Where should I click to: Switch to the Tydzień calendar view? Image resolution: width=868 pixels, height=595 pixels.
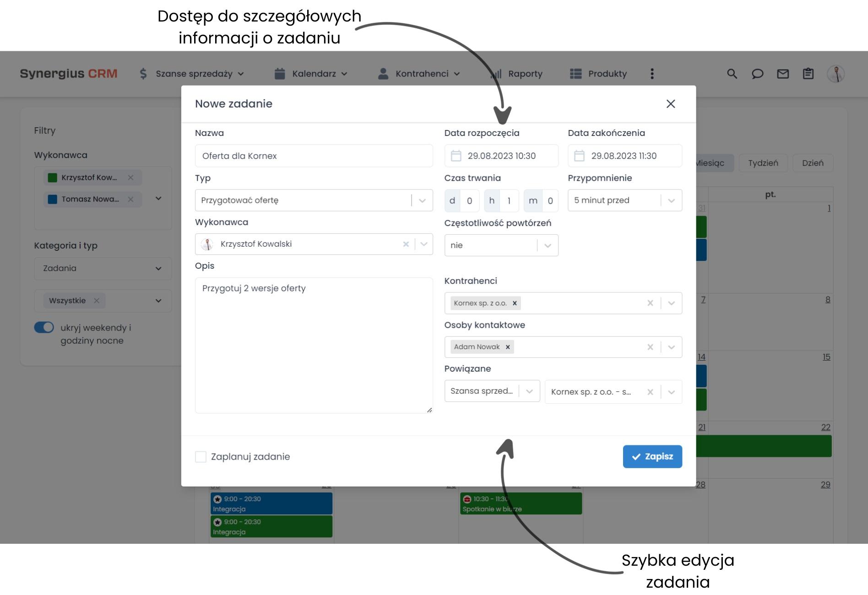coord(763,163)
